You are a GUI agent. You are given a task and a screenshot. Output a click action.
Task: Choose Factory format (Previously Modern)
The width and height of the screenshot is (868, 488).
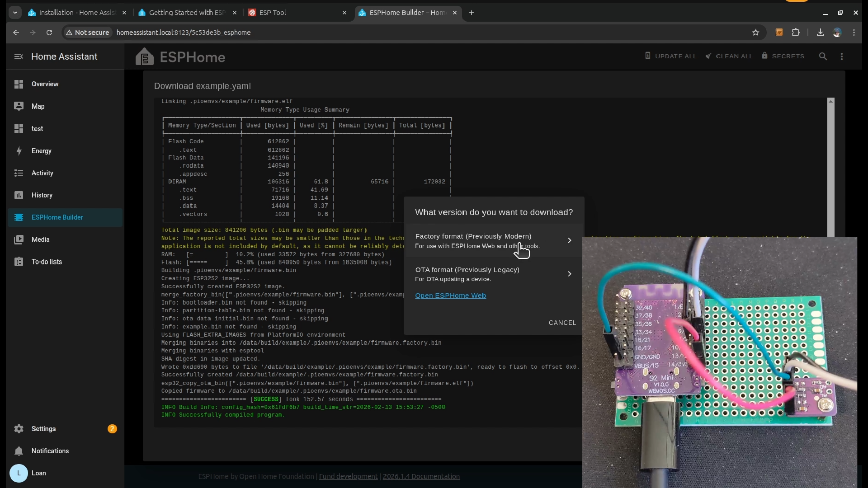pyautogui.click(x=494, y=241)
